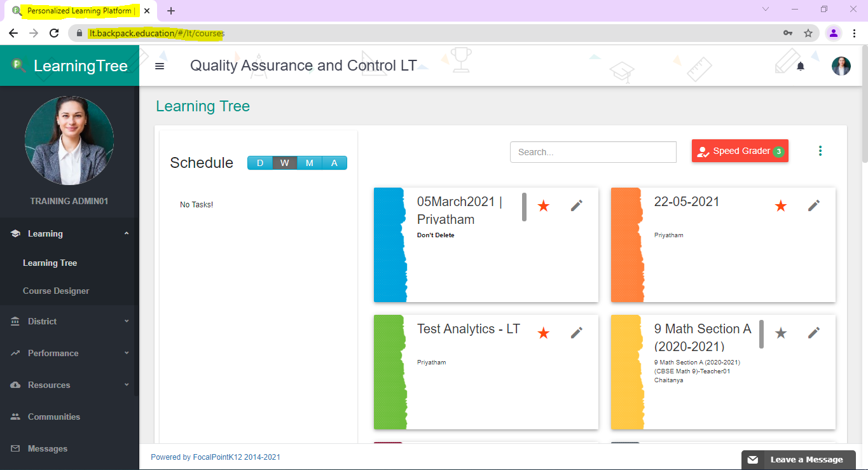The image size is (868, 470).
Task: Open Course Designer in sidebar
Action: tap(56, 291)
